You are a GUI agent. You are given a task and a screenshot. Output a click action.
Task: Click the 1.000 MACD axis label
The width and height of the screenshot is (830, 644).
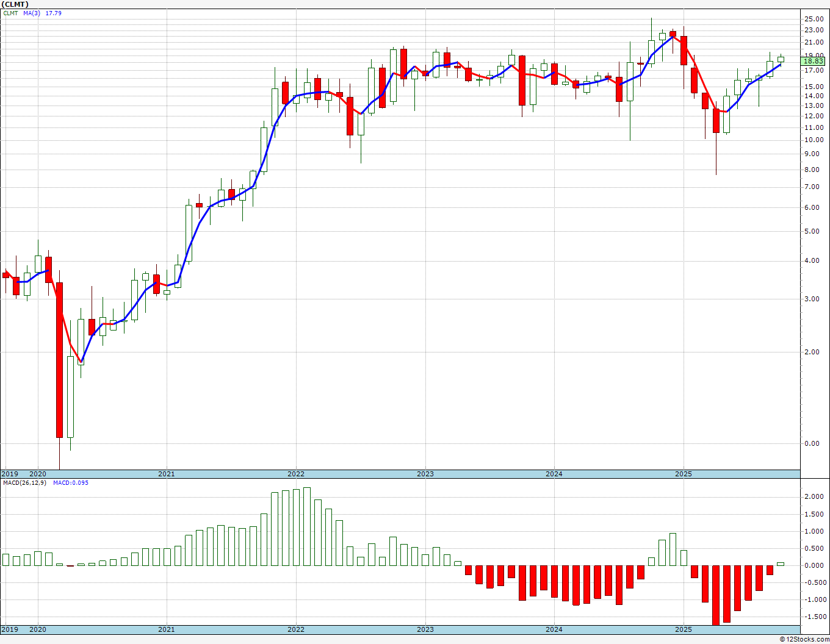click(x=814, y=531)
